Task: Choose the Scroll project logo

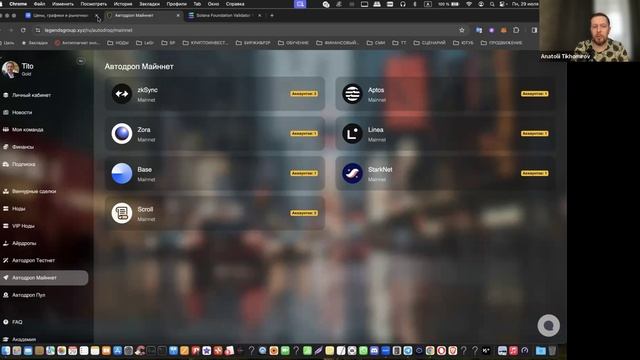Action: coord(122,213)
